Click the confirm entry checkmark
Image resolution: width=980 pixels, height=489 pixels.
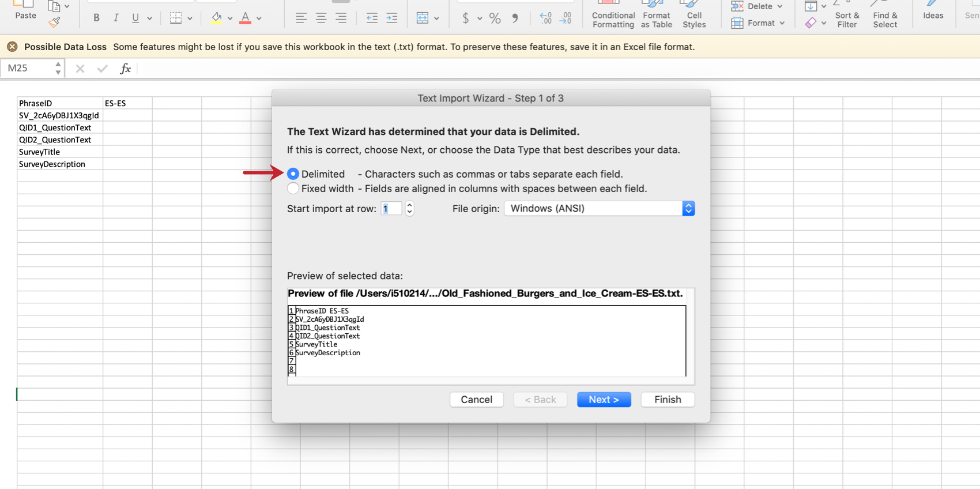click(x=103, y=69)
